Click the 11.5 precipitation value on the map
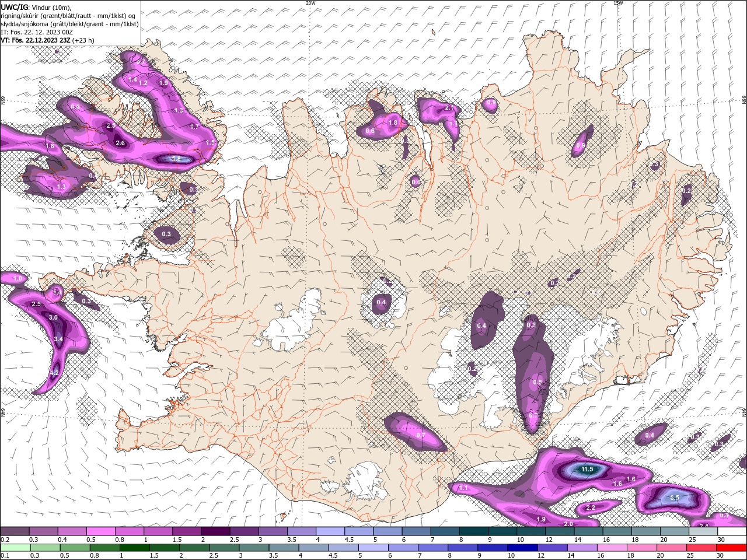The width and height of the screenshot is (747, 560). [587, 469]
